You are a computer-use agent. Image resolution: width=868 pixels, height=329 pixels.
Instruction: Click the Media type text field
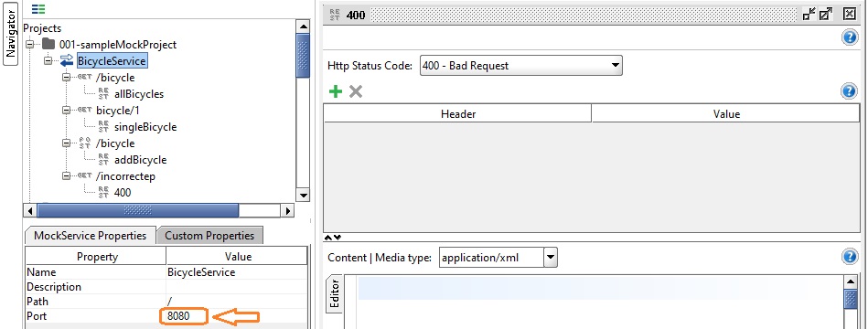pyautogui.click(x=491, y=257)
